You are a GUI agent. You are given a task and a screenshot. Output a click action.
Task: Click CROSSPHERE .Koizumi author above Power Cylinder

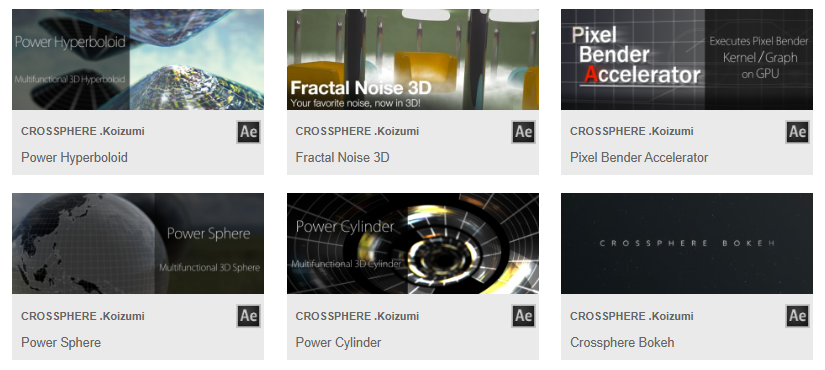(x=357, y=316)
